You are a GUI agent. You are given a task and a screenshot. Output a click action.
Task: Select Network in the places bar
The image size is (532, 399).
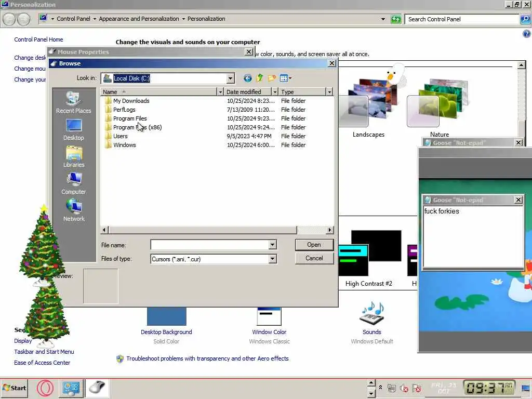pyautogui.click(x=74, y=211)
